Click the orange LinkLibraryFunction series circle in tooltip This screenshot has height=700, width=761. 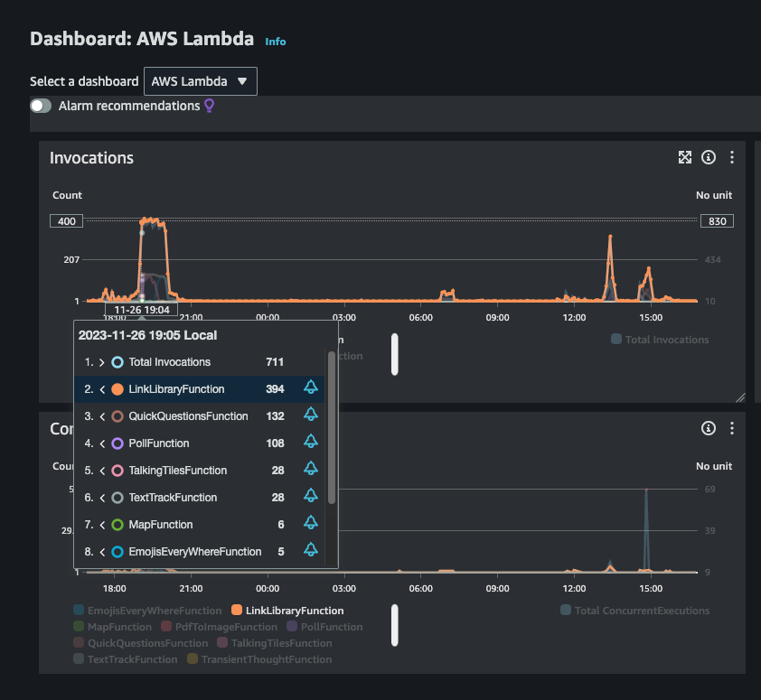coord(117,389)
